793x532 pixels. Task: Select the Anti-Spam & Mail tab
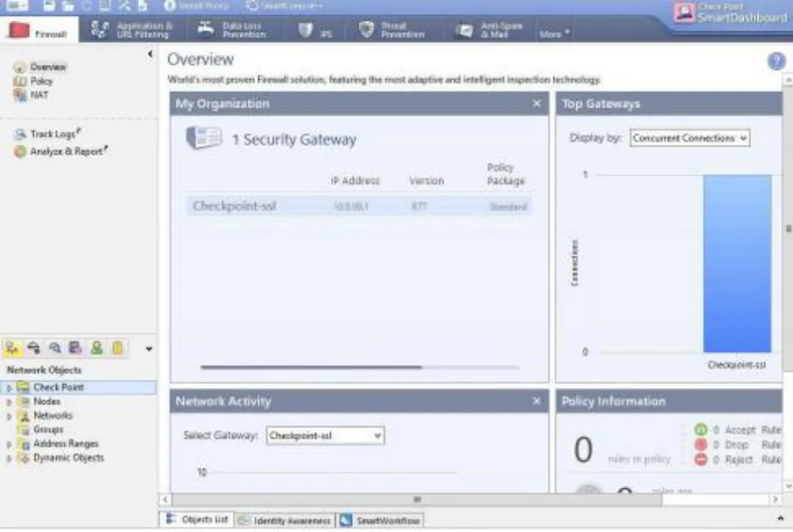click(489, 30)
